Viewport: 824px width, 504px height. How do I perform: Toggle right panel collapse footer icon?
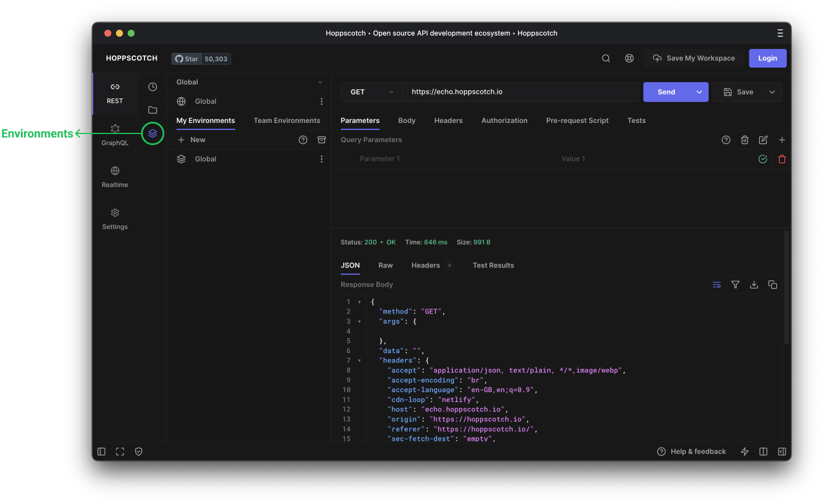click(782, 452)
